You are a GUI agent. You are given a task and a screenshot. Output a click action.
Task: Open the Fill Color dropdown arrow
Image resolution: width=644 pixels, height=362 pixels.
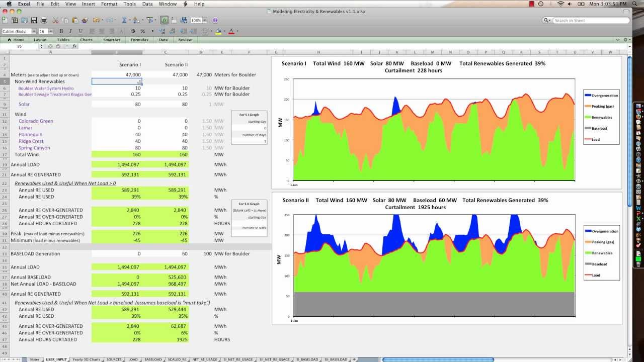pyautogui.click(x=224, y=31)
